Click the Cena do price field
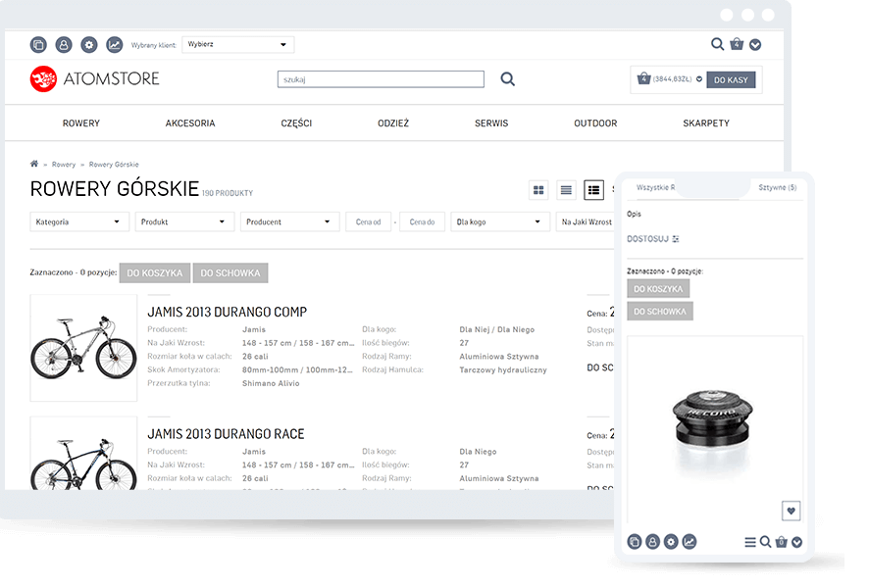Viewport: 869px width, 588px height. tap(422, 221)
